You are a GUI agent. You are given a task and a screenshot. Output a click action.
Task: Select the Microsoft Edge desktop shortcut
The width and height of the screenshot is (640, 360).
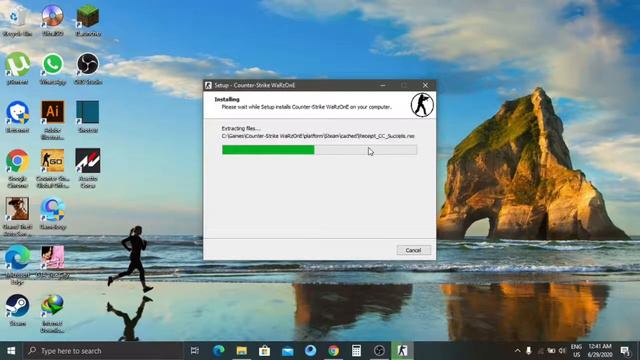17,264
